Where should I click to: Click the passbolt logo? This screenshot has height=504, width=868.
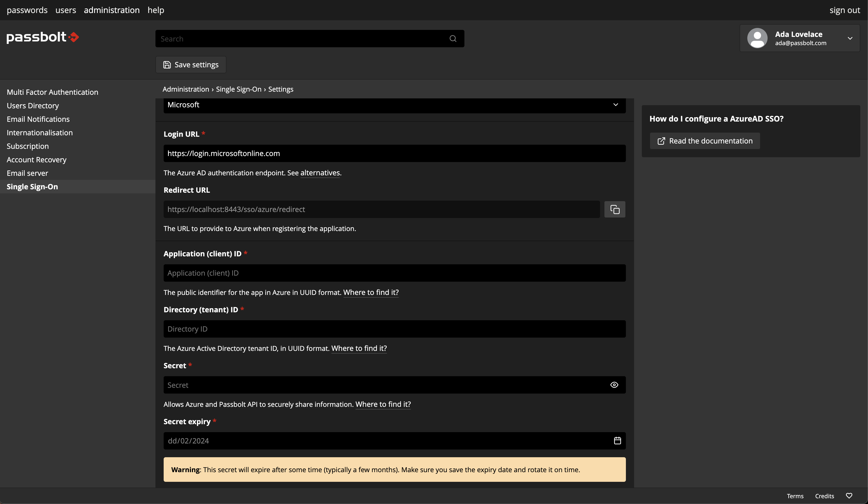[x=43, y=37]
